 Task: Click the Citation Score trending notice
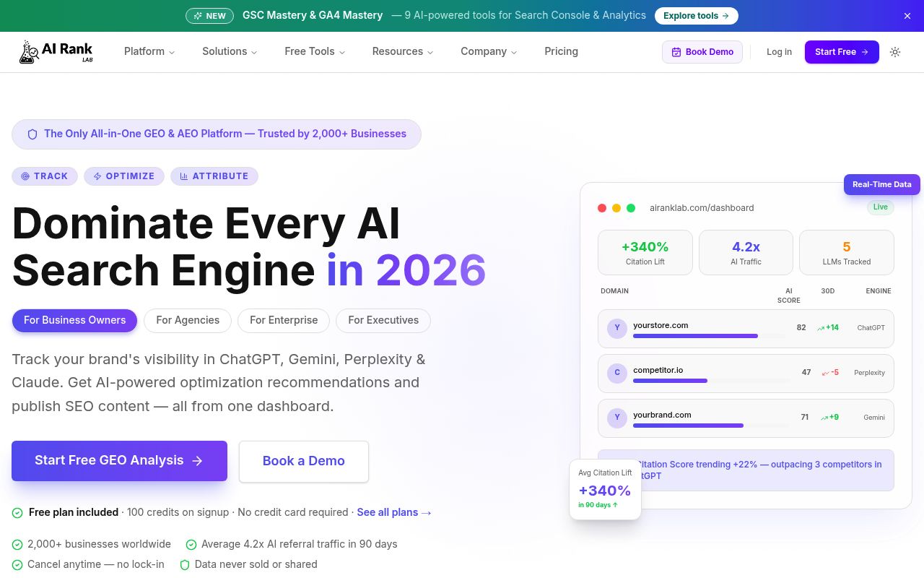coord(746,470)
